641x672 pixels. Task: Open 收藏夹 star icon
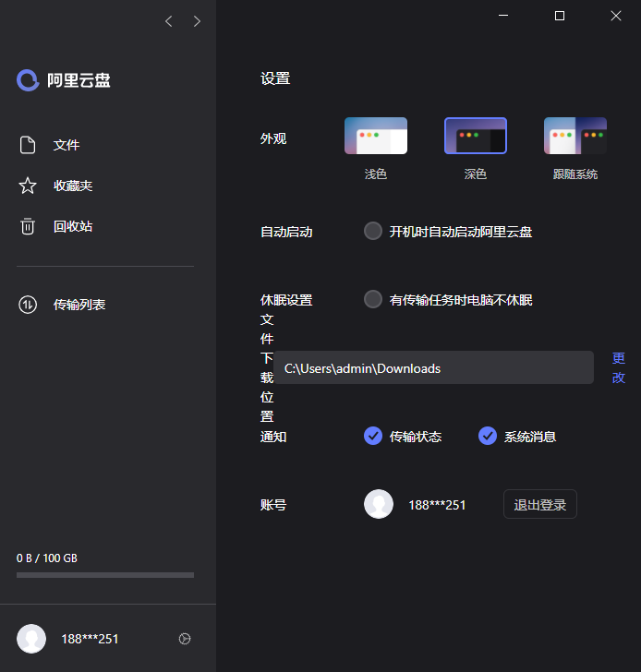[x=28, y=186]
